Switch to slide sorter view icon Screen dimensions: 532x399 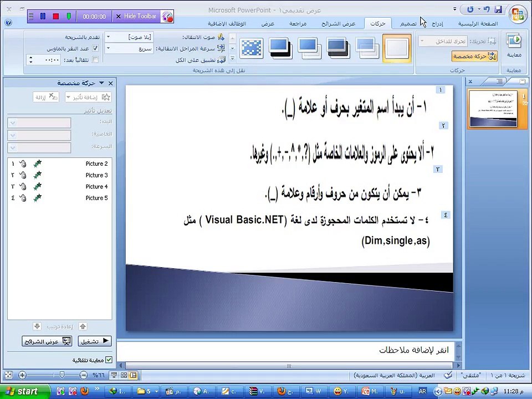click(x=124, y=375)
